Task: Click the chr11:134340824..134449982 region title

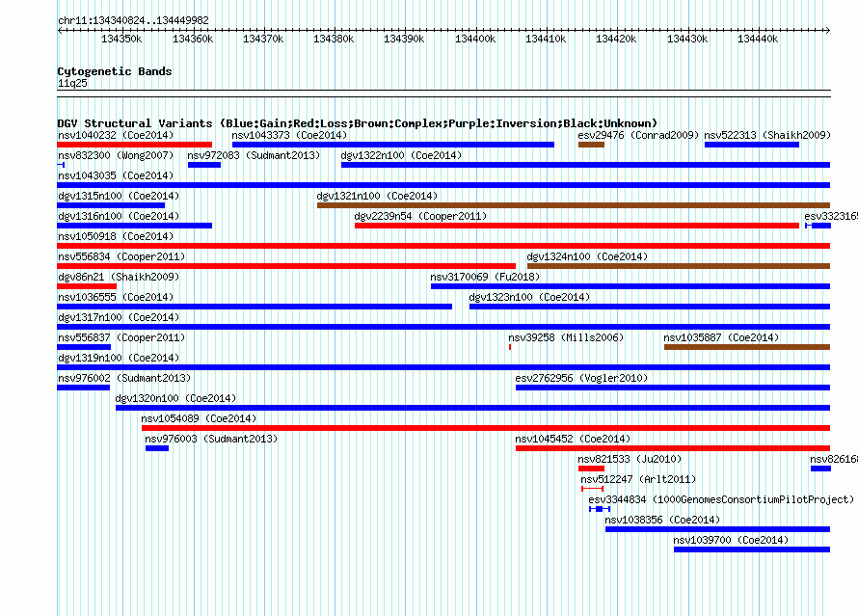Action: 133,20
